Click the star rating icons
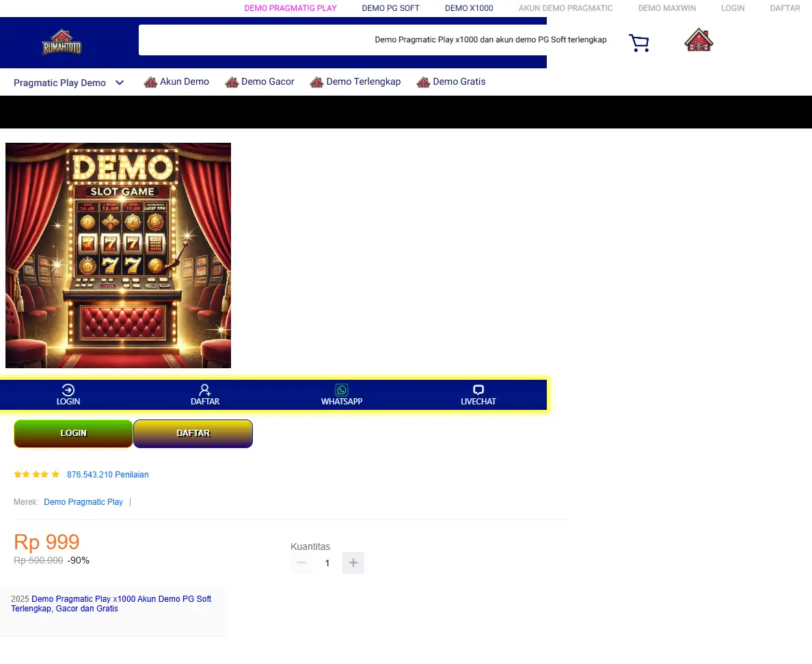The width and height of the screenshot is (812, 664). coord(37,474)
